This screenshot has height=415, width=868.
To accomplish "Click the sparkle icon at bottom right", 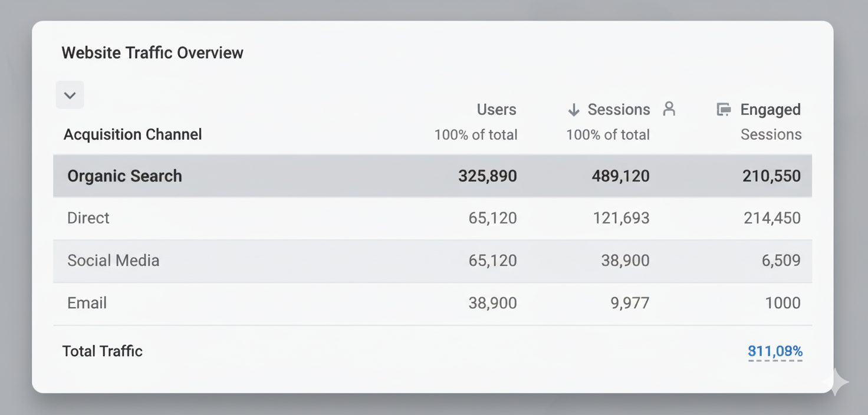I will pyautogui.click(x=836, y=382).
